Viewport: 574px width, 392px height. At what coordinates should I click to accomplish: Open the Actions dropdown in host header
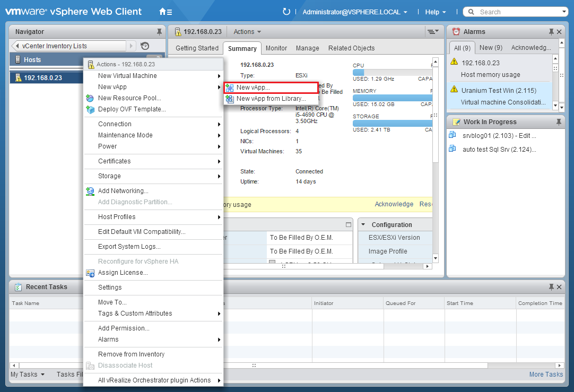(247, 32)
